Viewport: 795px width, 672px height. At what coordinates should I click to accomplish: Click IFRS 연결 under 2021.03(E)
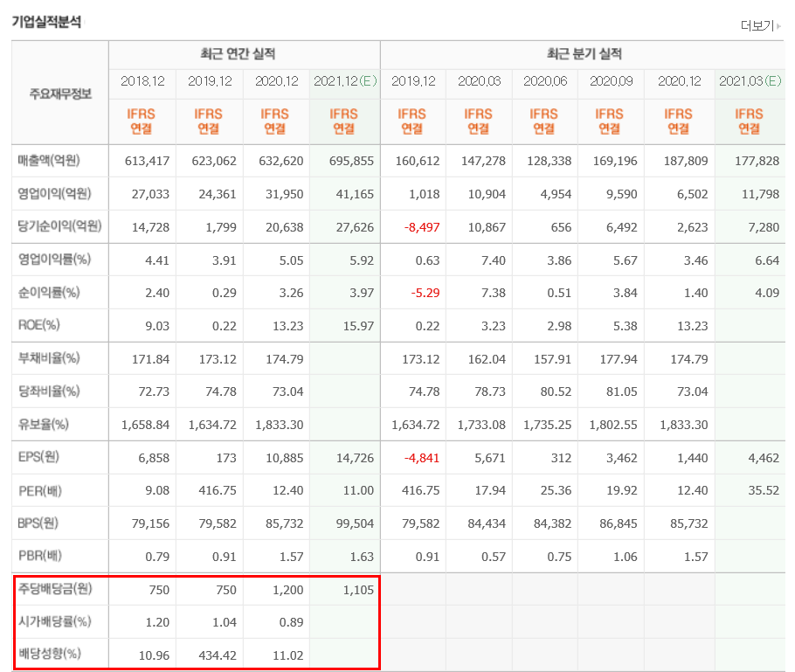pyautogui.click(x=749, y=121)
